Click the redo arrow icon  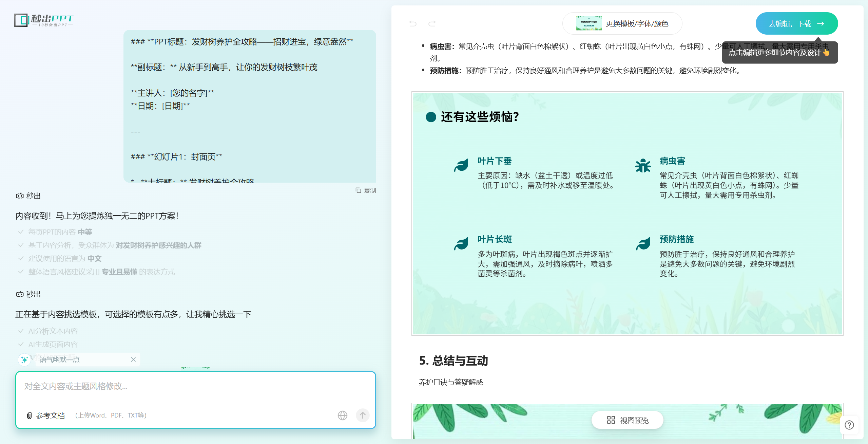(432, 23)
